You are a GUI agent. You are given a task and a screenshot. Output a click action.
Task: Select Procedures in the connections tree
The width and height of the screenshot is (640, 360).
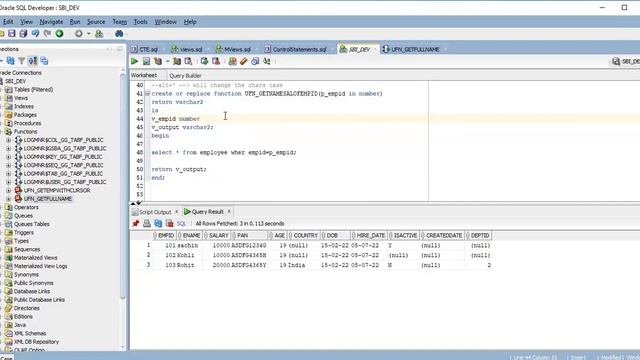coord(27,123)
